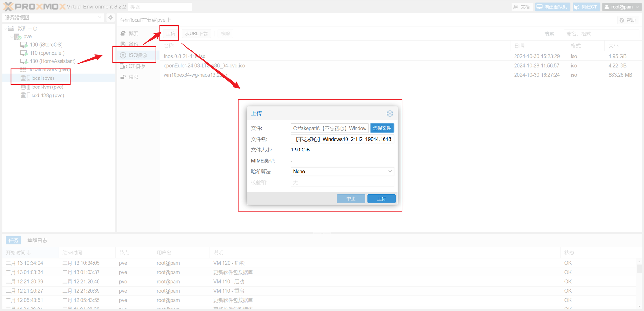Click the 文件名 input field
The width and height of the screenshot is (644, 311).
(x=342, y=139)
